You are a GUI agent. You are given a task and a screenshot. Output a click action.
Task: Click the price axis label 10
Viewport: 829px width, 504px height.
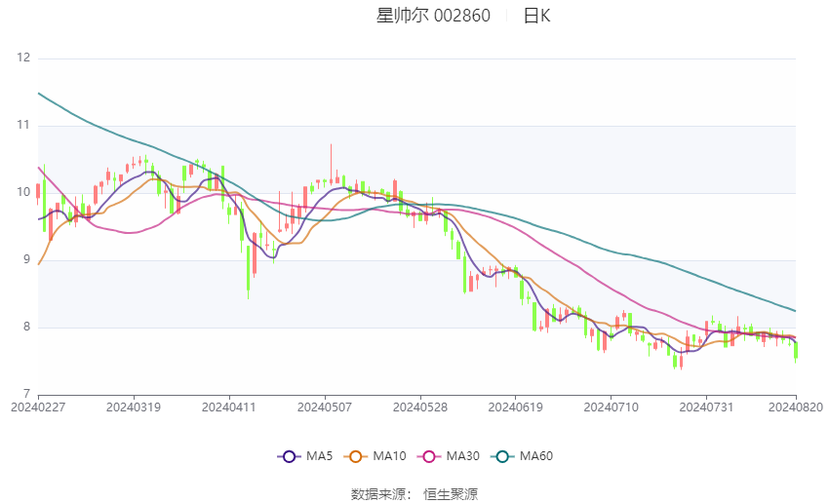click(23, 192)
